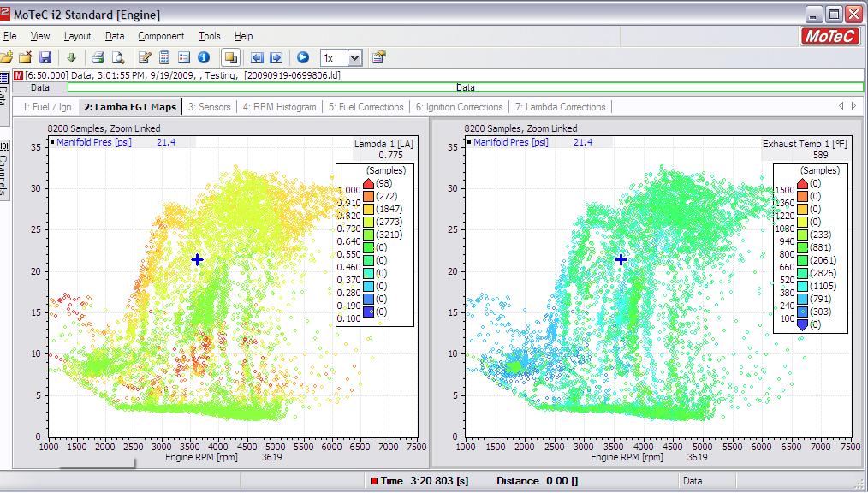
Task: Open the 1x playback speed dropdown
Action: [355, 57]
